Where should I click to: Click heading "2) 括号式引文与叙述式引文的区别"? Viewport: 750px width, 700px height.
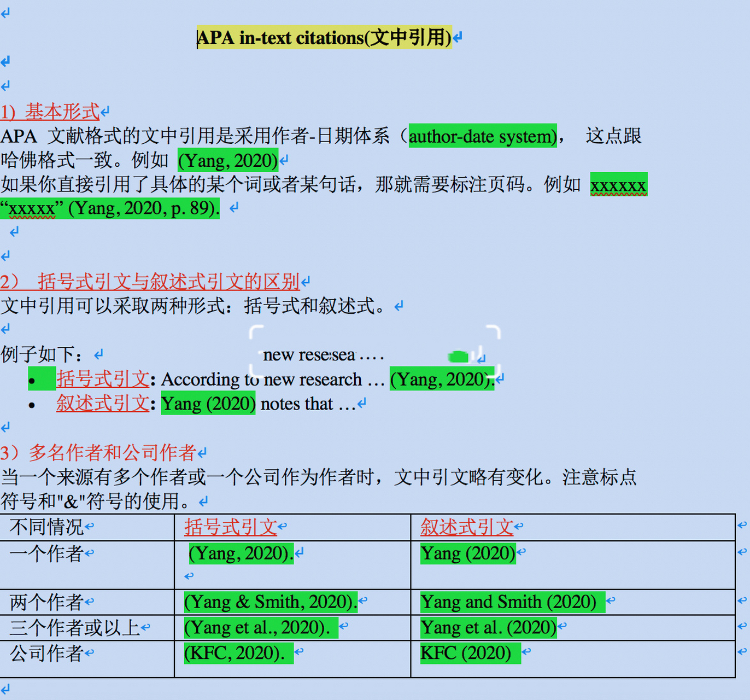[x=150, y=282]
